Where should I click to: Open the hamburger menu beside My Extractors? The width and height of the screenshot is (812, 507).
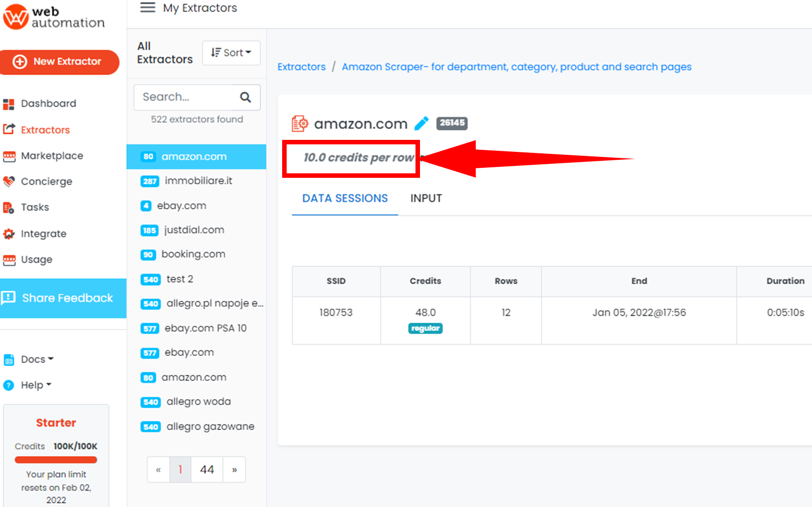147,7
